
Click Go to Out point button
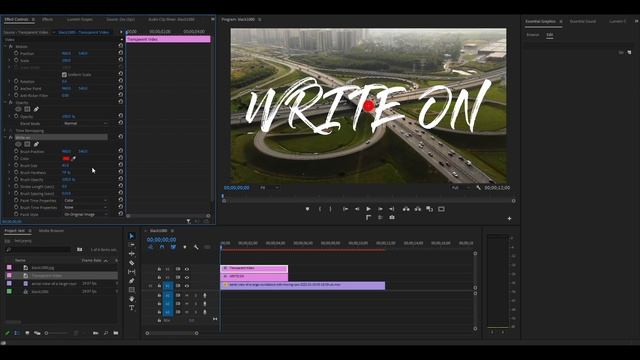(391, 209)
